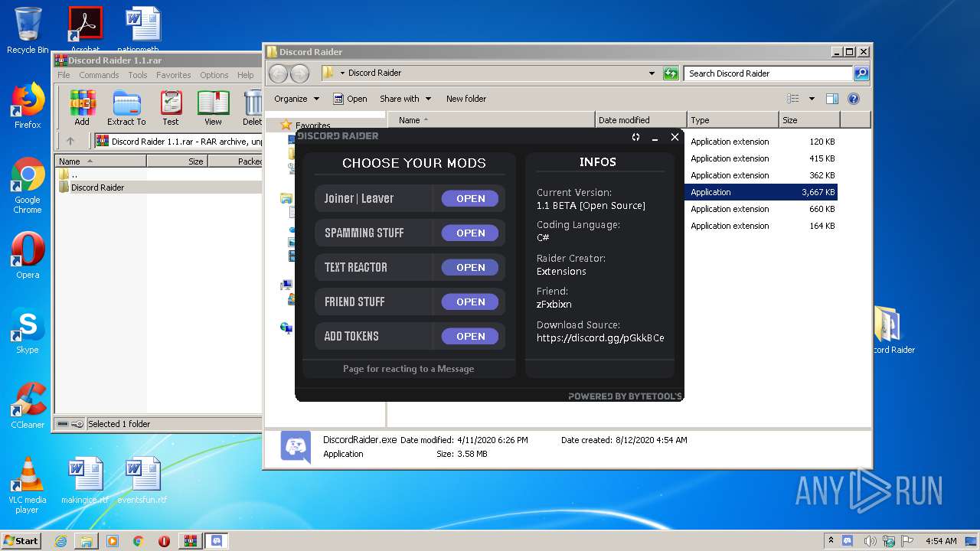
Task: Click Explorer Forward navigation button
Action: point(300,73)
